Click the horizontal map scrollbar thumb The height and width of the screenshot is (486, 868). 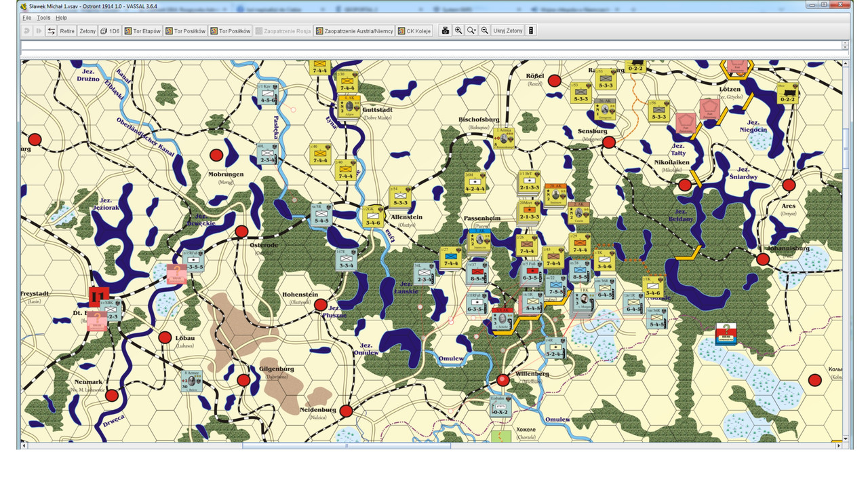(x=346, y=446)
